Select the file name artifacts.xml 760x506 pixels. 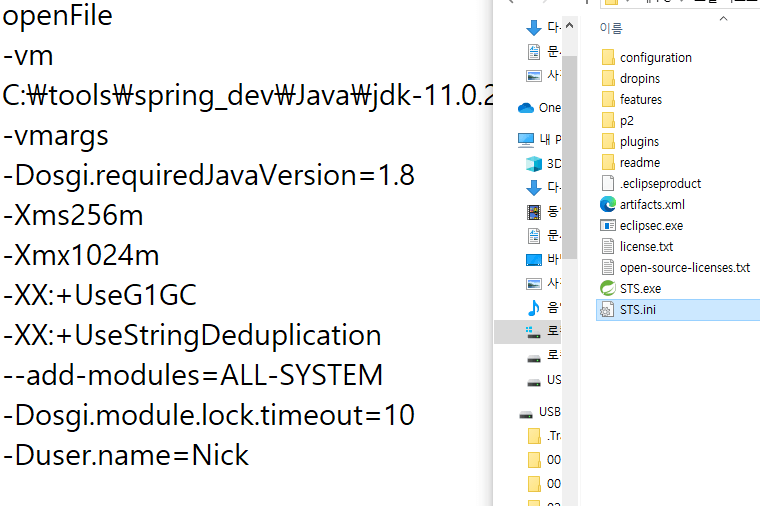click(652, 204)
